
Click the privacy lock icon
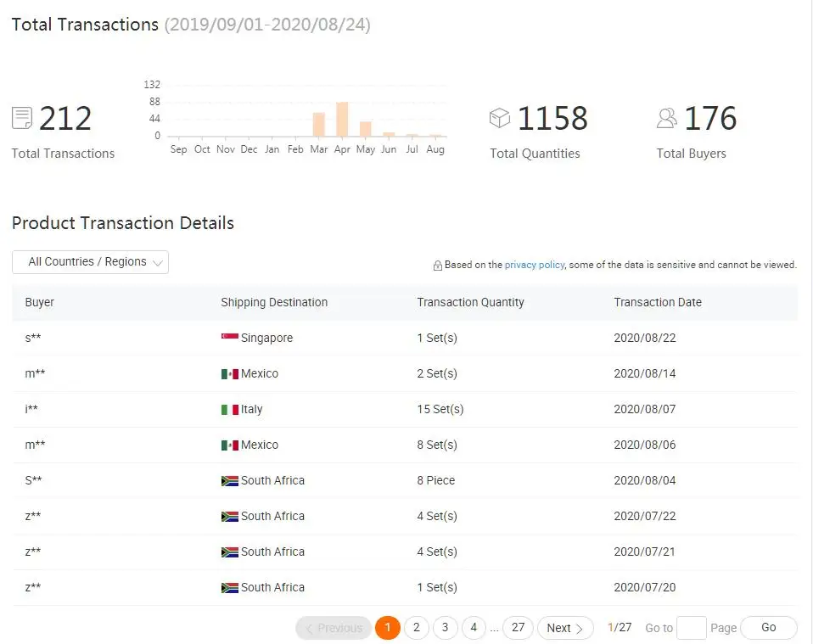438,266
